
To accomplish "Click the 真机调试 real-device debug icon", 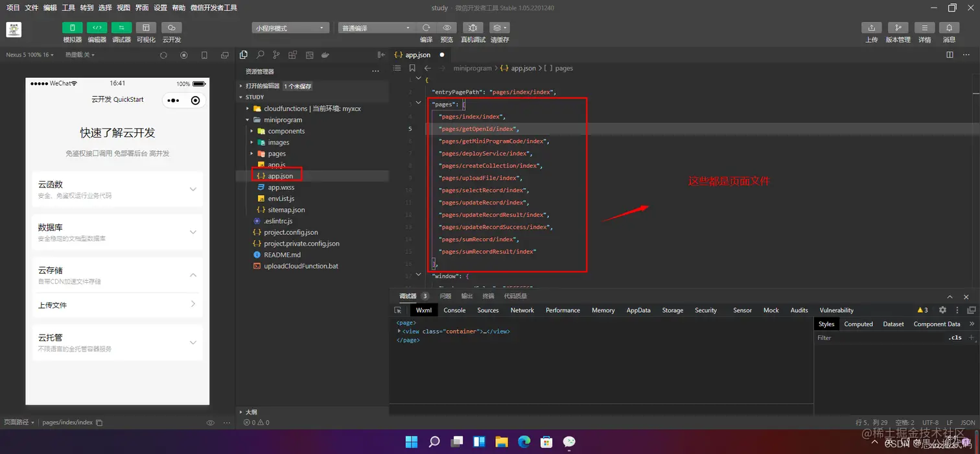I will 472,28.
